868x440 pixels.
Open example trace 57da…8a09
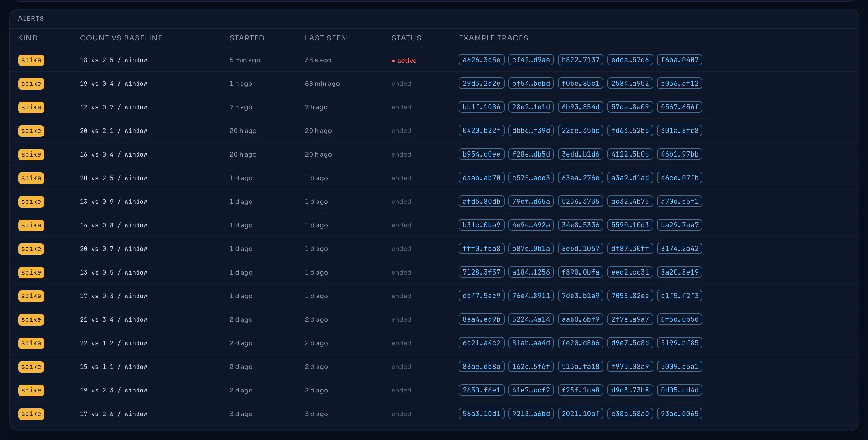click(630, 107)
